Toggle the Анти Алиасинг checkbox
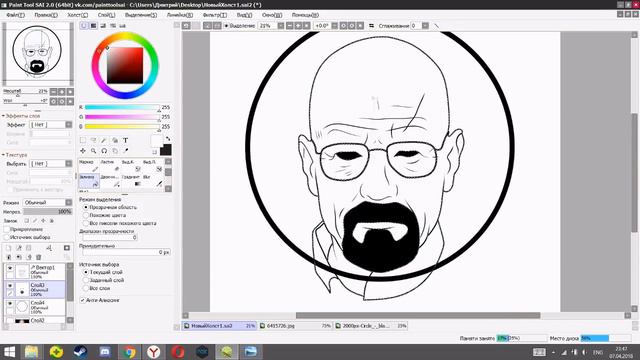The height and width of the screenshot is (360, 640). click(x=82, y=300)
